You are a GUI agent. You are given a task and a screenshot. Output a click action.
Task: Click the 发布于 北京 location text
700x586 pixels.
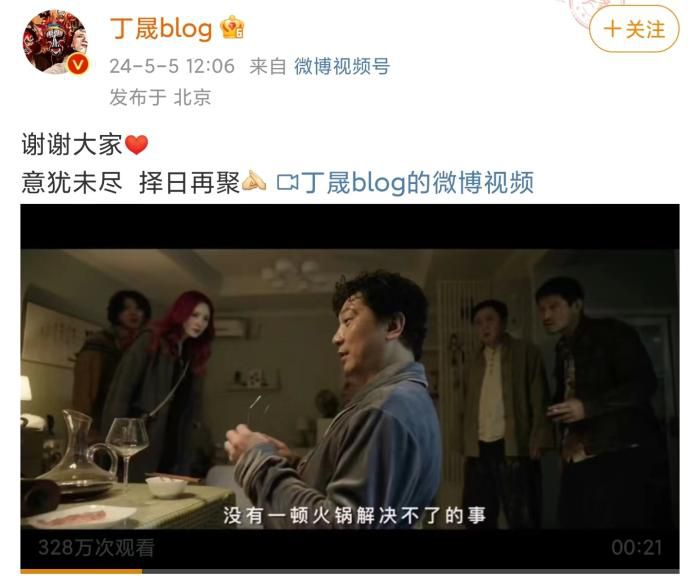pos(160,97)
